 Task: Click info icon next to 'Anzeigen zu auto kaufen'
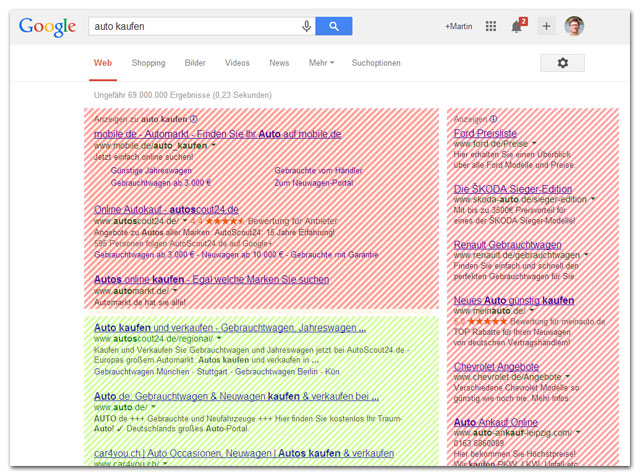(193, 119)
